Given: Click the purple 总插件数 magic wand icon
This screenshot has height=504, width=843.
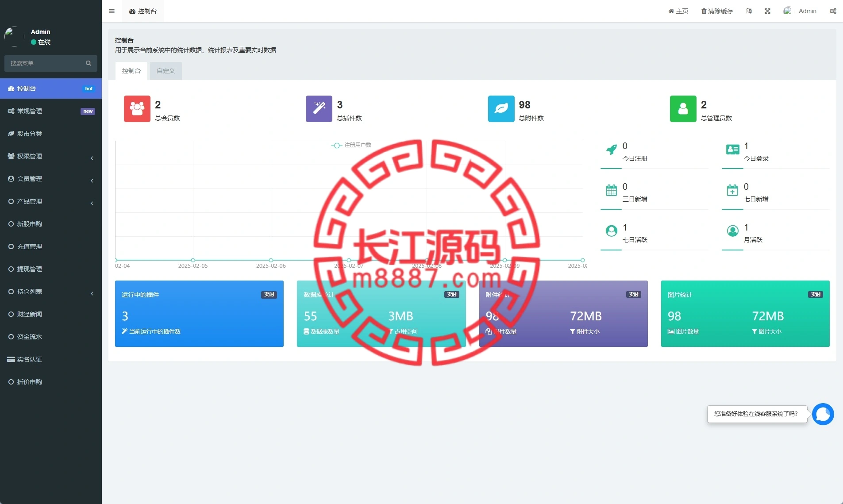Looking at the screenshot, I should (319, 109).
